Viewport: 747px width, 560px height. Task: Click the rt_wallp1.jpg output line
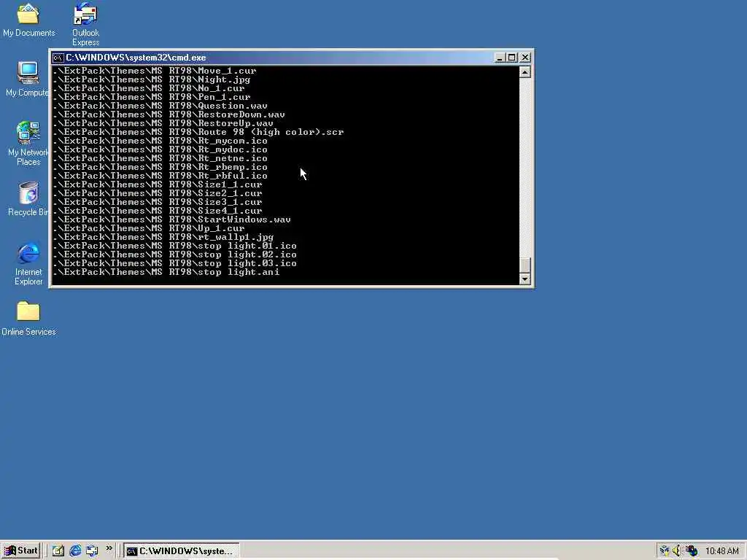pyautogui.click(x=163, y=237)
